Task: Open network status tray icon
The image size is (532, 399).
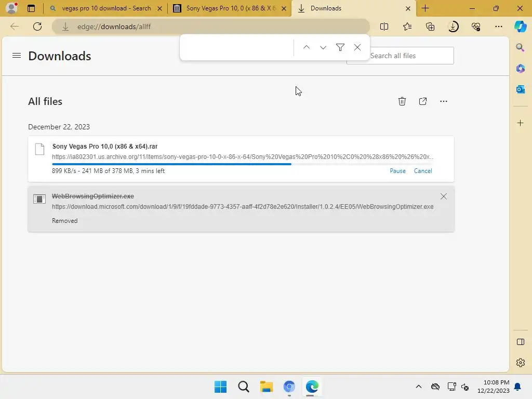Action: (451, 387)
